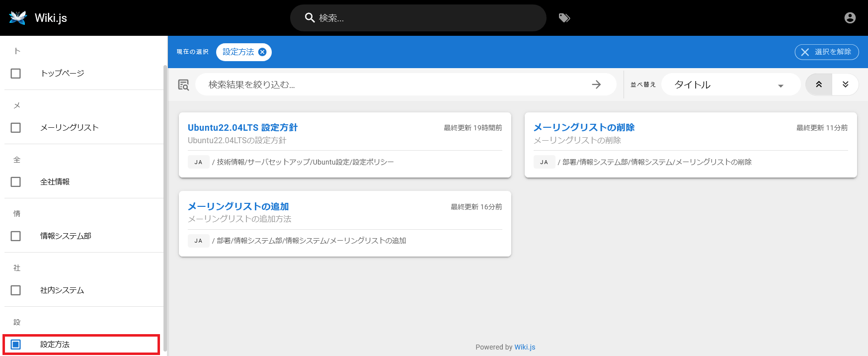Click the magnifier icon in the search bar

tap(310, 18)
